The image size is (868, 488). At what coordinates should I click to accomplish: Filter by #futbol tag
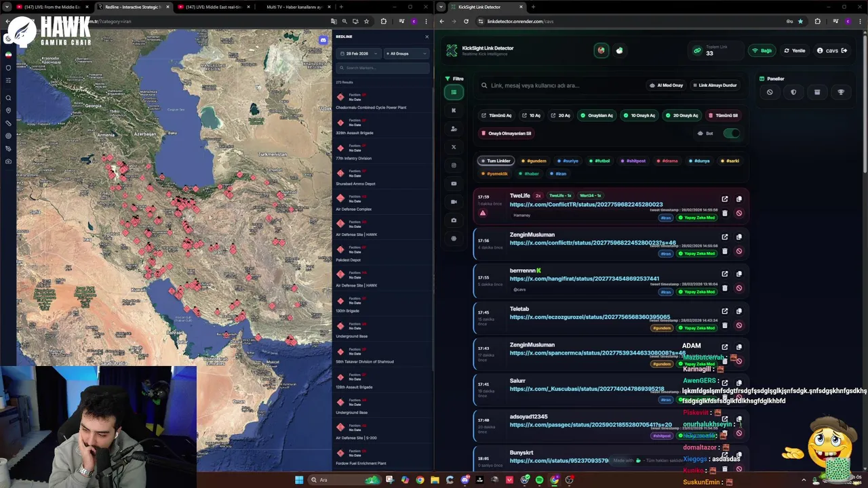pyautogui.click(x=599, y=161)
